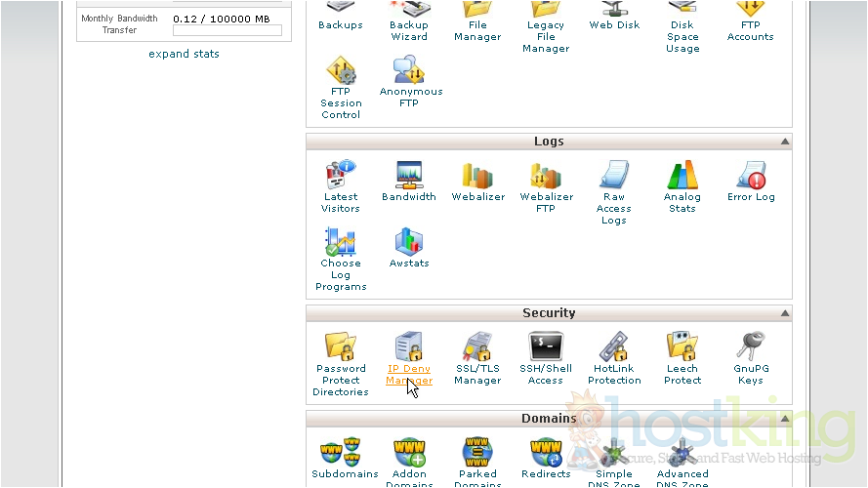Open the Latest Visitors icon
868x488 pixels.
coord(341,175)
